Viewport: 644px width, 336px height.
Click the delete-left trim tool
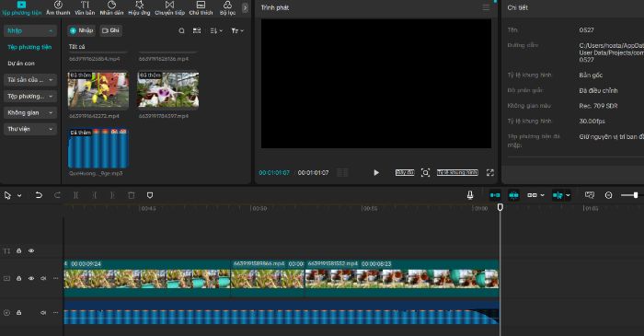94,195
